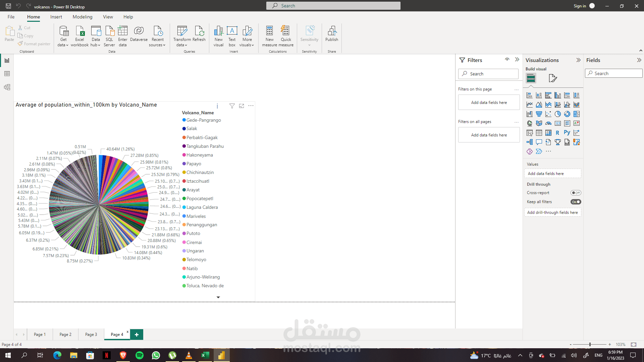Select the line chart visualization

point(529,105)
